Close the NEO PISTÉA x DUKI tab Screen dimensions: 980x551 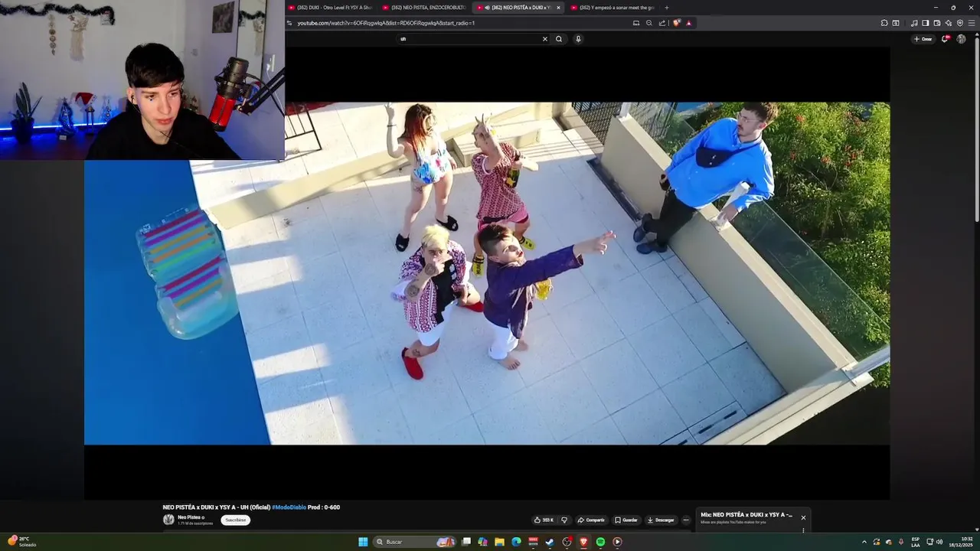(558, 8)
